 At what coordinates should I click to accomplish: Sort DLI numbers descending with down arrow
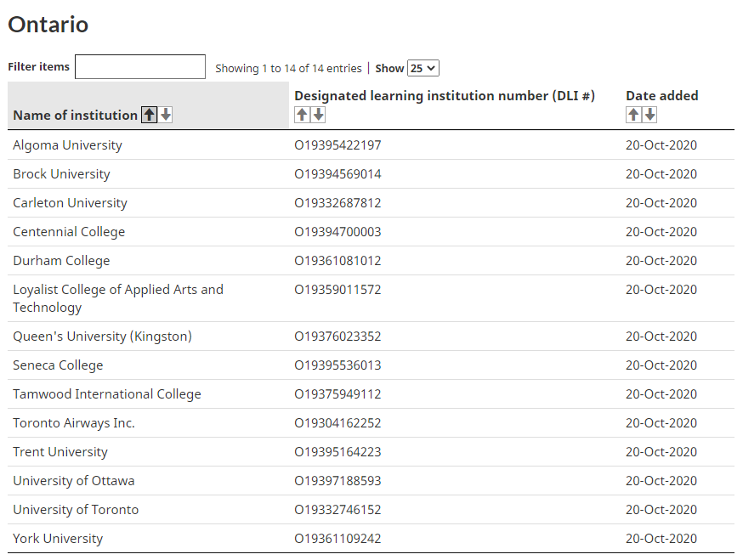(319, 115)
